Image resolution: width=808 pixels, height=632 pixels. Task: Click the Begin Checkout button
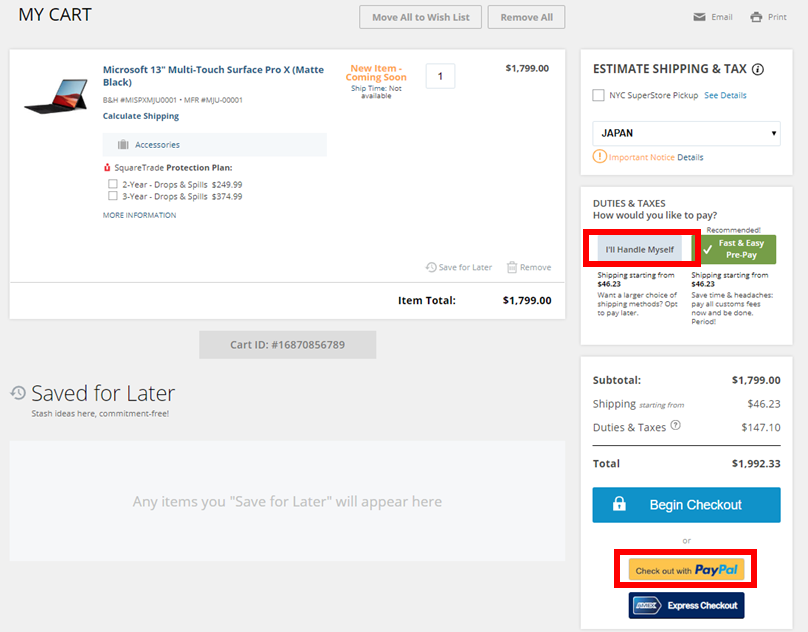[686, 505]
